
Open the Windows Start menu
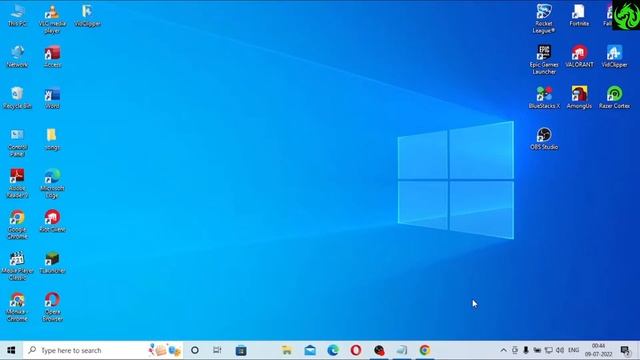pos(11,350)
